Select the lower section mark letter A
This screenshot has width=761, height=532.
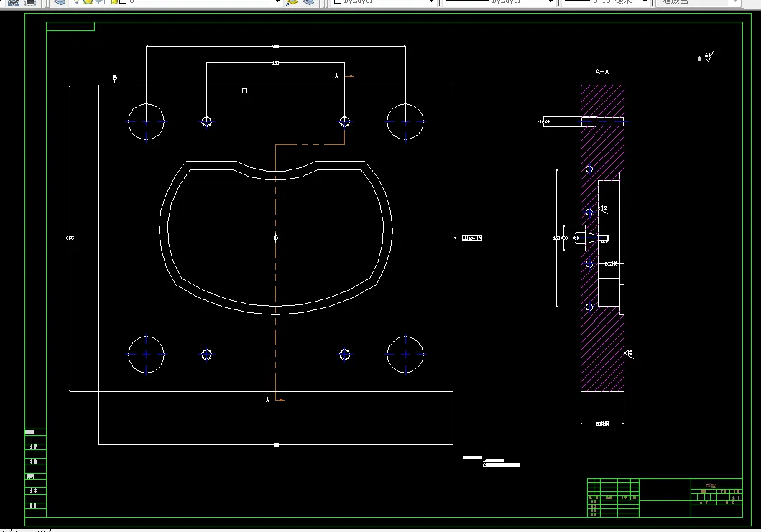click(267, 400)
